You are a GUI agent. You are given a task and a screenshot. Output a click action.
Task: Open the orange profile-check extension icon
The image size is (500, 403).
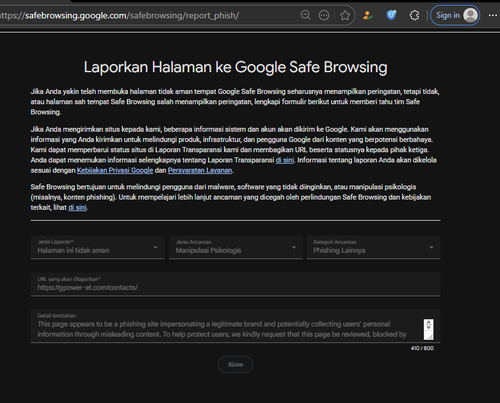pos(368,15)
